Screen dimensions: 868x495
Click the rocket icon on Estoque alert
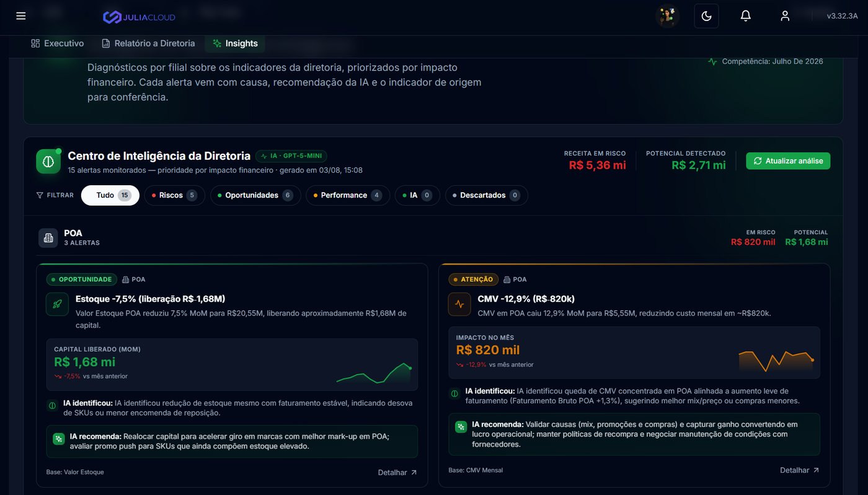pyautogui.click(x=57, y=304)
